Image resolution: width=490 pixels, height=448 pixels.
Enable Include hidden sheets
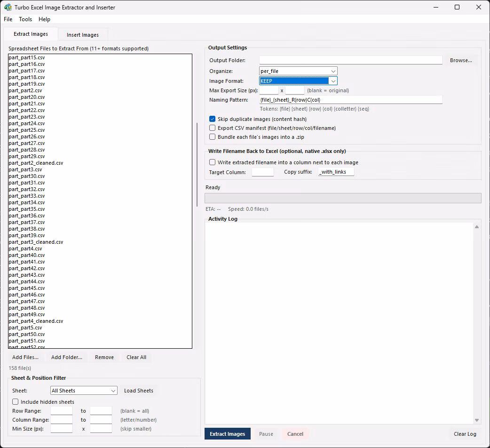(16, 402)
